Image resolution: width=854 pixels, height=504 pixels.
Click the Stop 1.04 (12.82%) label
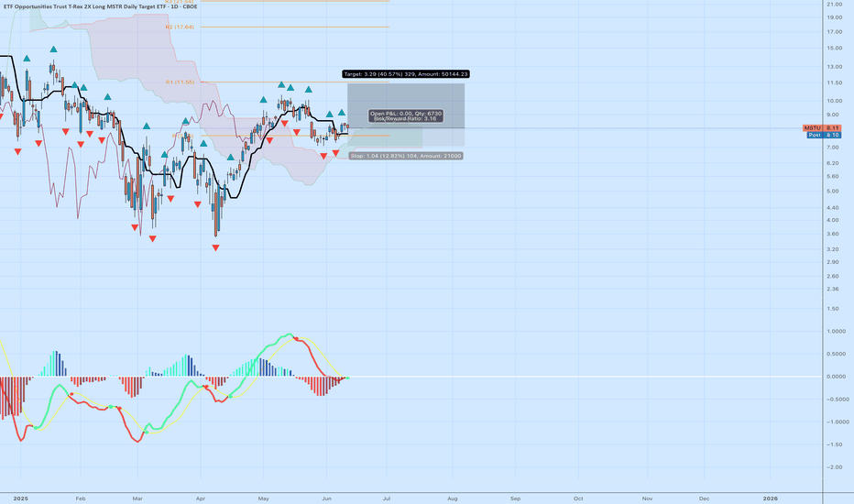click(x=406, y=156)
